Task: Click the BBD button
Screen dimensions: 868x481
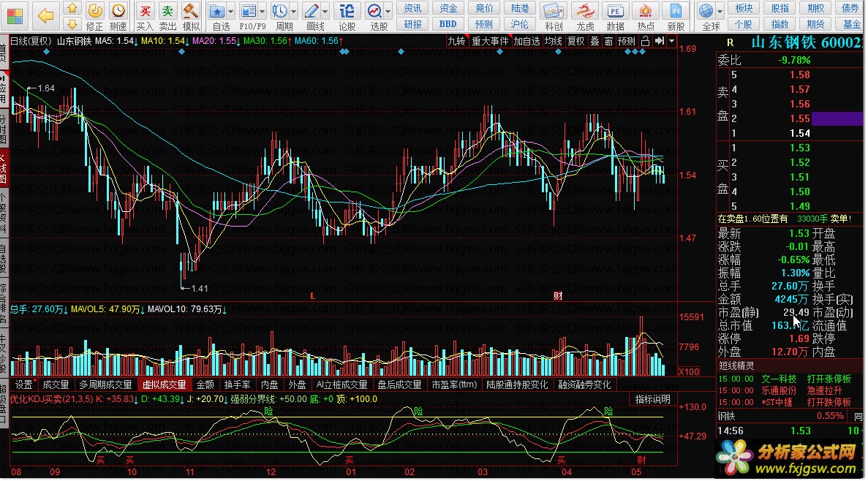Action: [448, 24]
